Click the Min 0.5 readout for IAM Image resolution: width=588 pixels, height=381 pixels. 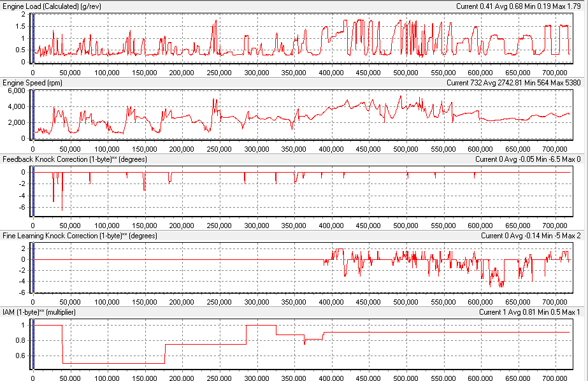(x=549, y=312)
